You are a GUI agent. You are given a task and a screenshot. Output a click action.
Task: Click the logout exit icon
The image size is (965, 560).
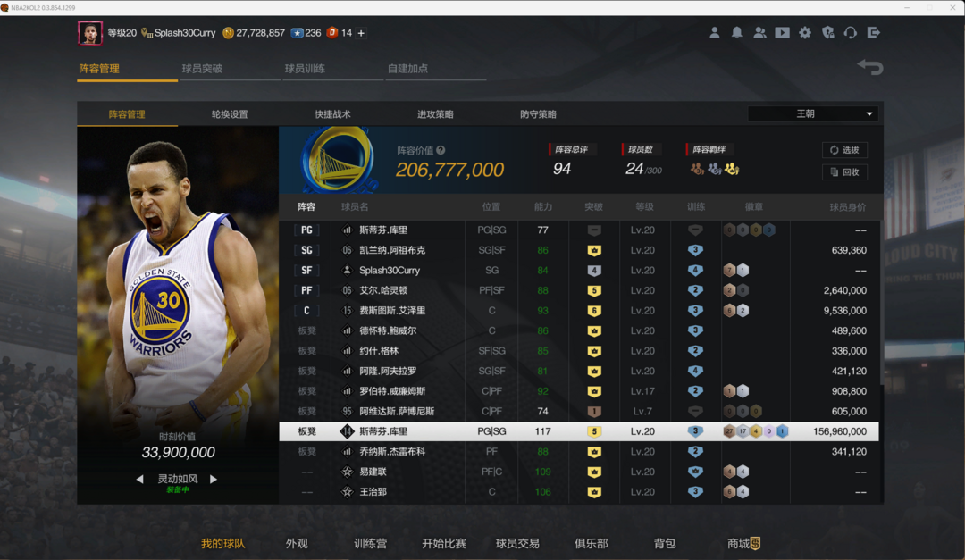click(874, 33)
